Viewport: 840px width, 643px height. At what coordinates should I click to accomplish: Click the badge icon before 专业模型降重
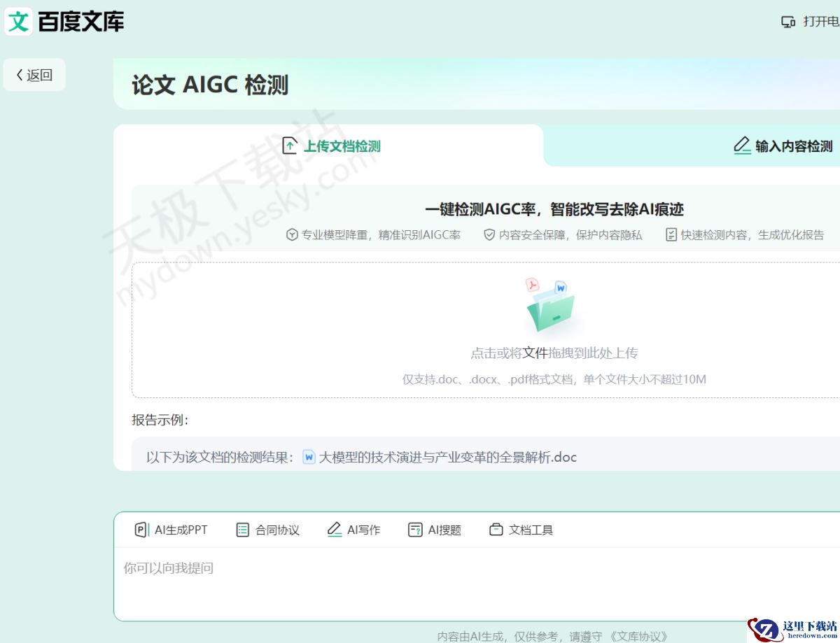point(290,234)
